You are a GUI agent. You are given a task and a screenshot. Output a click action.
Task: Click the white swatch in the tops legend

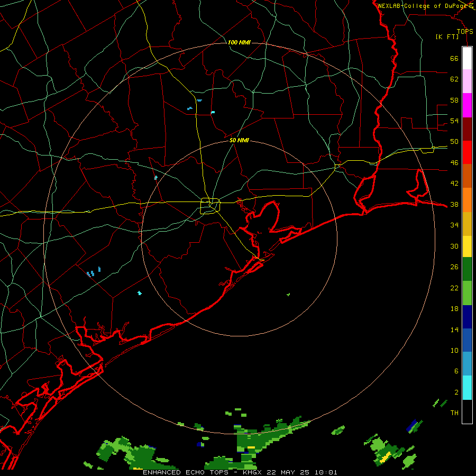coord(467,58)
